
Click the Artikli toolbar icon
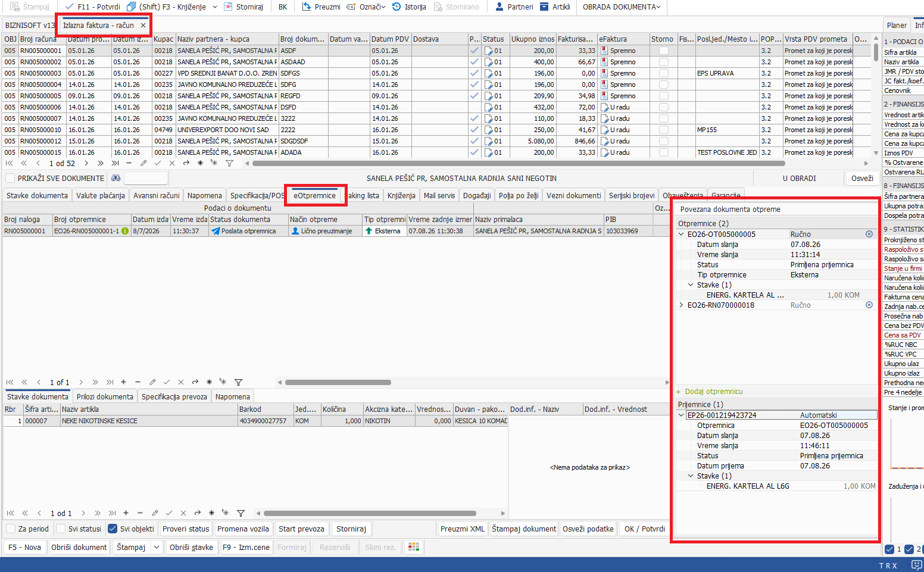[x=544, y=7]
